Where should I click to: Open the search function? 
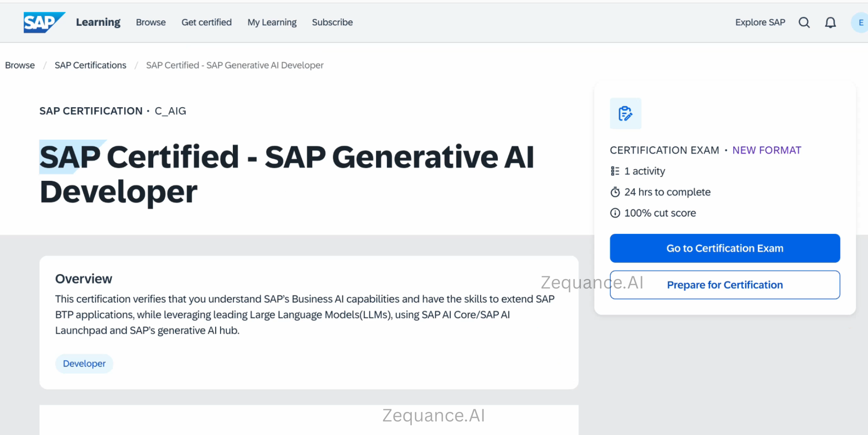804,22
